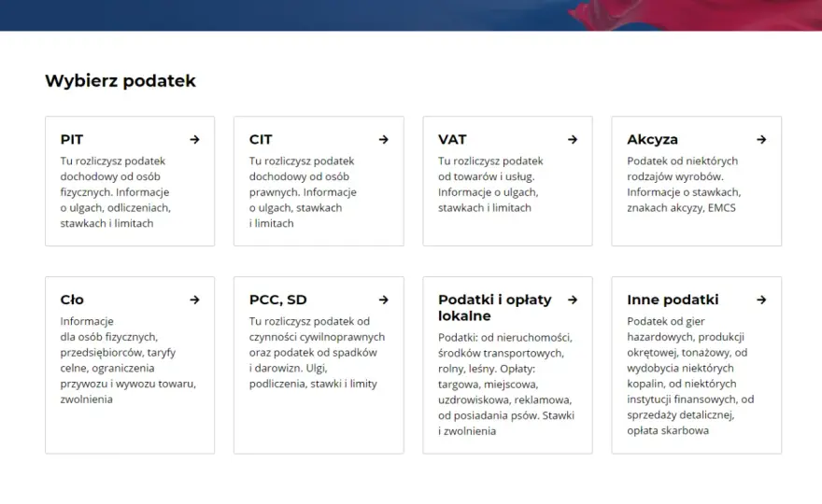Click arrow next to Podatki i opłaty lokalne
Image resolution: width=822 pixels, height=504 pixels.
tap(573, 300)
